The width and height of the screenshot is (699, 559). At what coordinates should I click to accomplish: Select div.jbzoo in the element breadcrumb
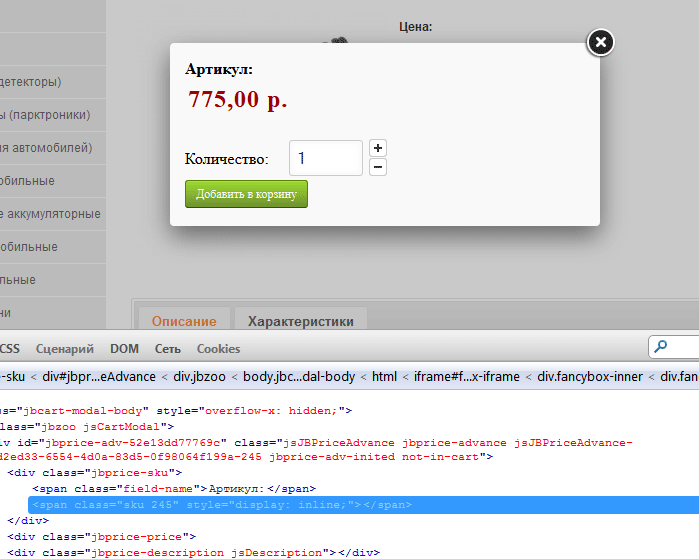click(198, 377)
